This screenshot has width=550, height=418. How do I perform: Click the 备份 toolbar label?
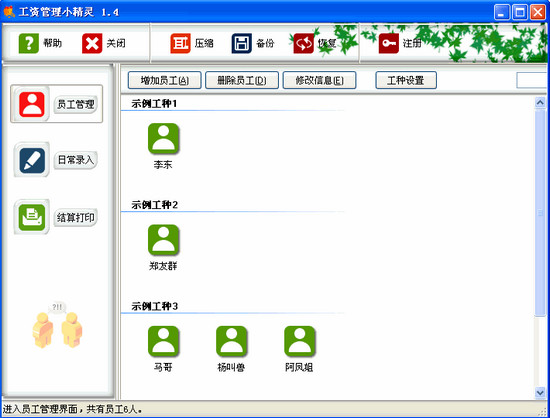(x=265, y=43)
